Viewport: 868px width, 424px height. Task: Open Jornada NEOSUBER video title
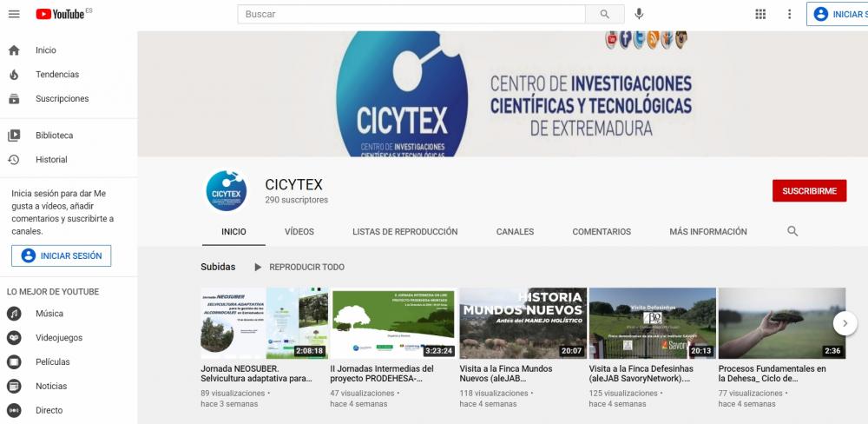pyautogui.click(x=256, y=374)
